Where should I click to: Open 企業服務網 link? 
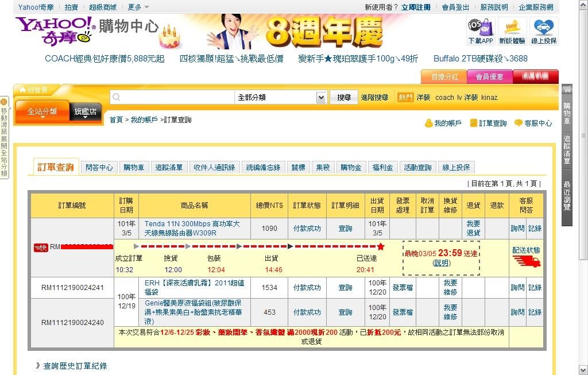[x=536, y=7]
